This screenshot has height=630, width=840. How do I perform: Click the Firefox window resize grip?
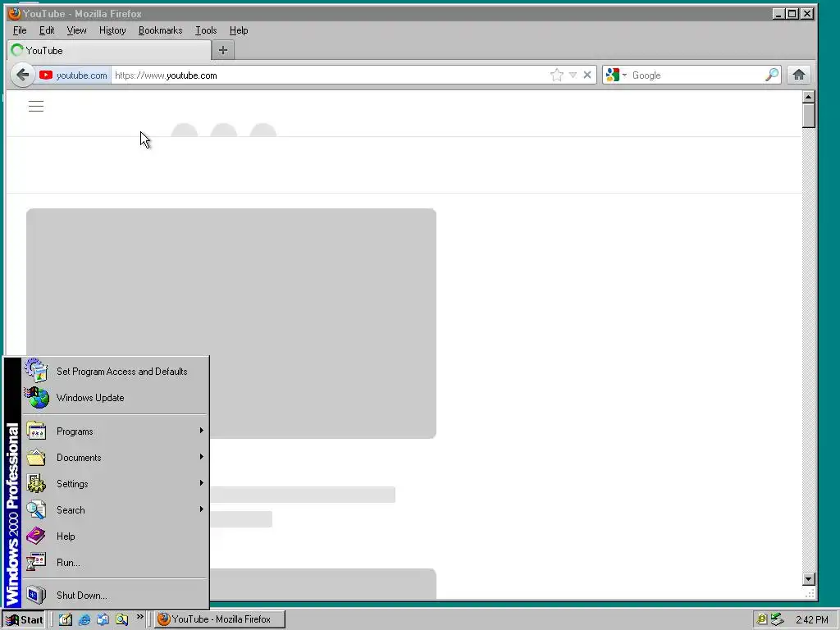(x=810, y=593)
